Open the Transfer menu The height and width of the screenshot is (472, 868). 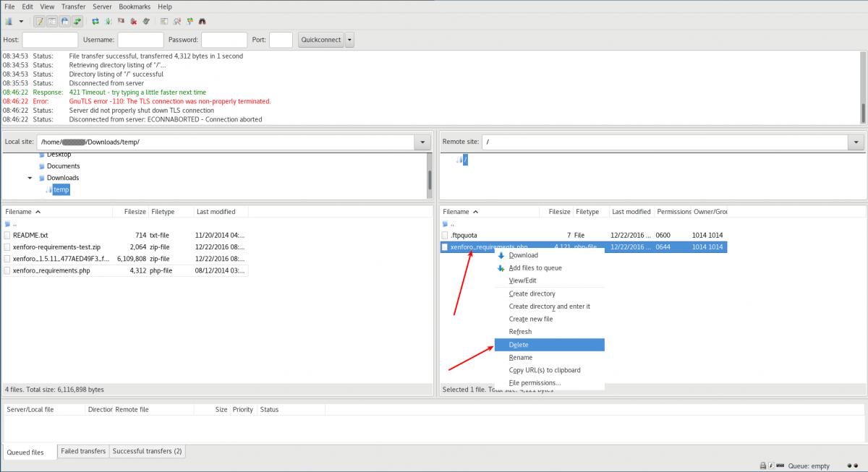[73, 6]
